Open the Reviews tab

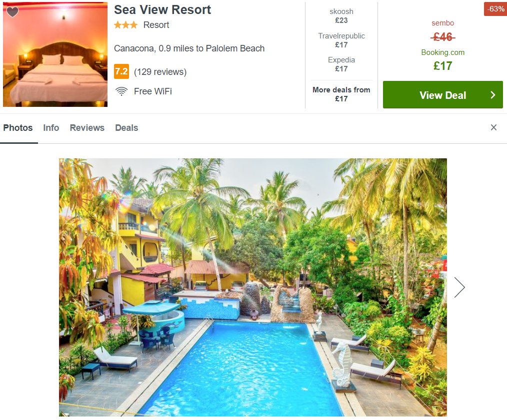87,128
